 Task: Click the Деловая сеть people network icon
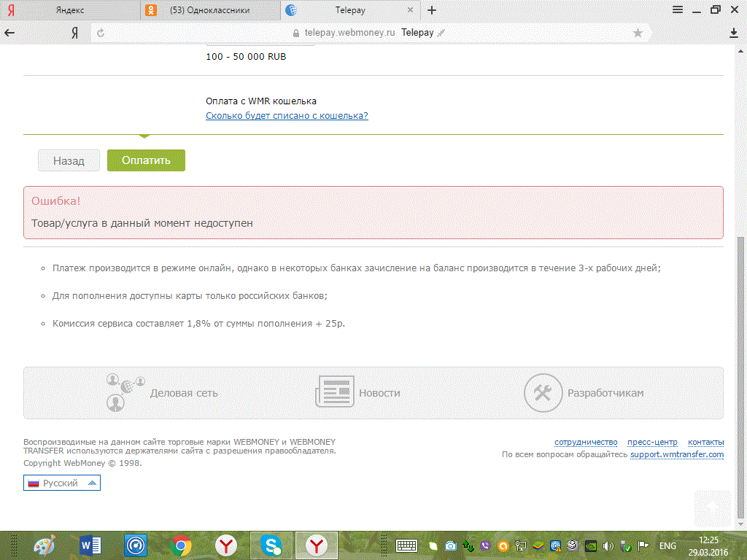[x=125, y=392]
